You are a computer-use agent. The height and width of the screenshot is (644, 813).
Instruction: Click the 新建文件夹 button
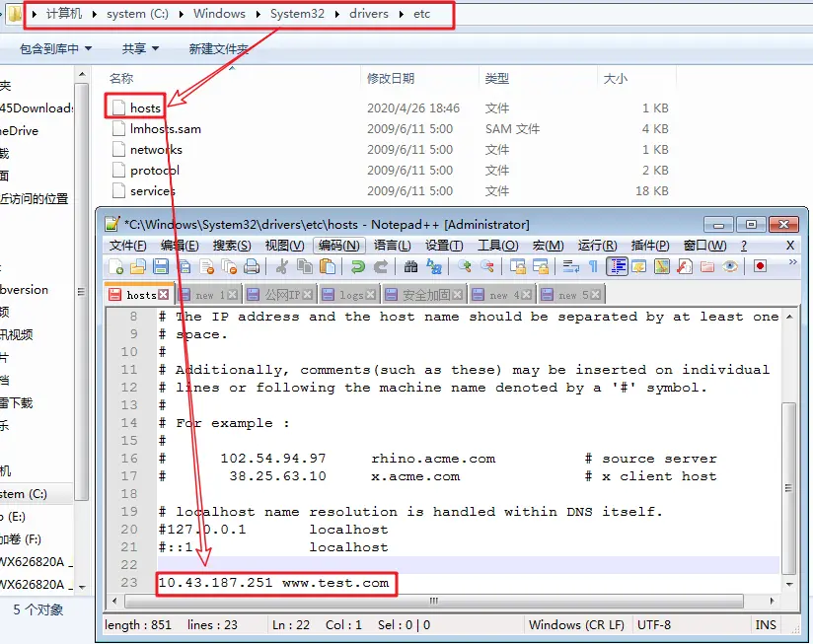pyautogui.click(x=219, y=48)
